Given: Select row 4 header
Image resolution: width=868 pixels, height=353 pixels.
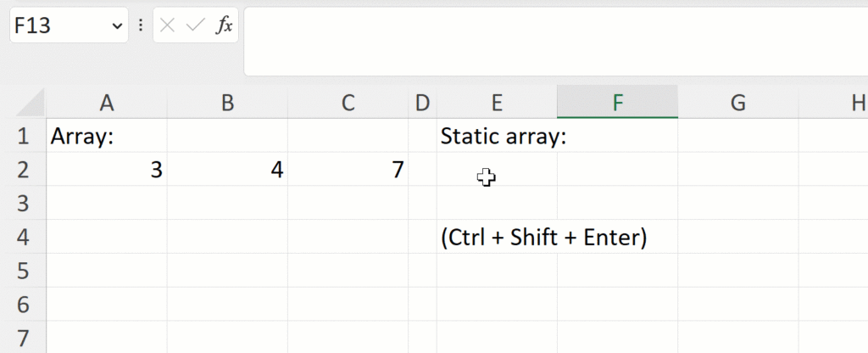Looking at the screenshot, I should (23, 238).
